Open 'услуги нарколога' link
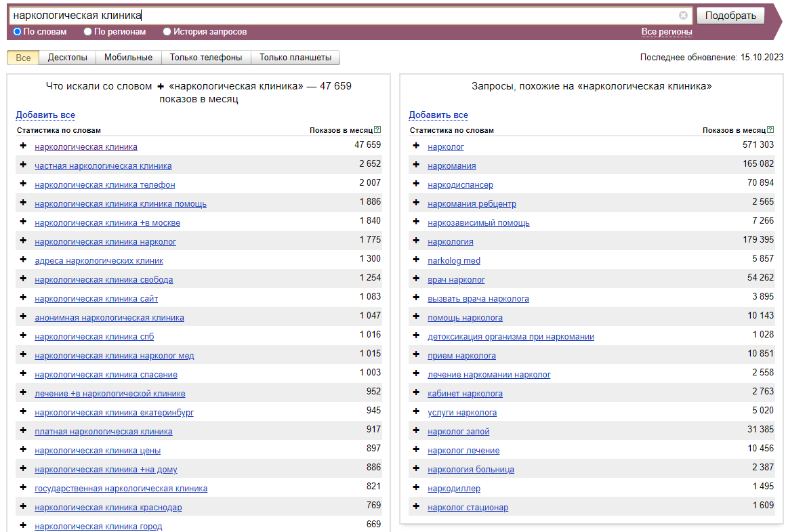Screen dimensions: 786x532 [x=462, y=413]
